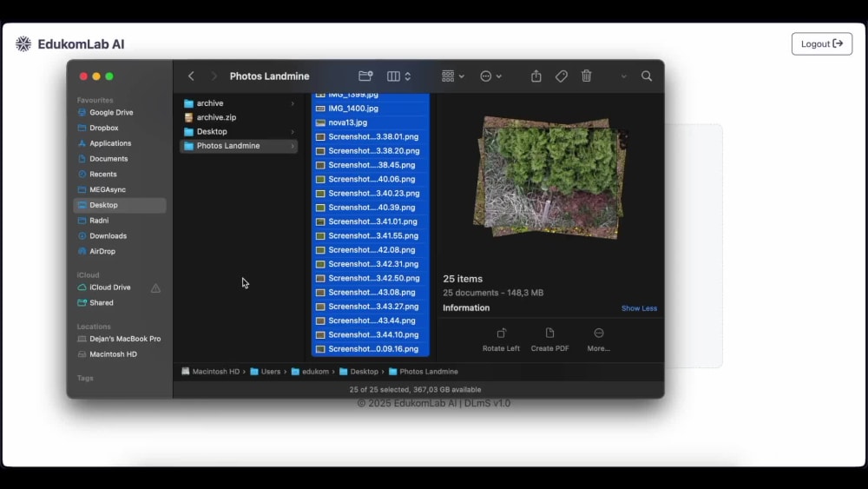Click the Share toolbar icon
This screenshot has height=489, width=868.
tap(536, 76)
